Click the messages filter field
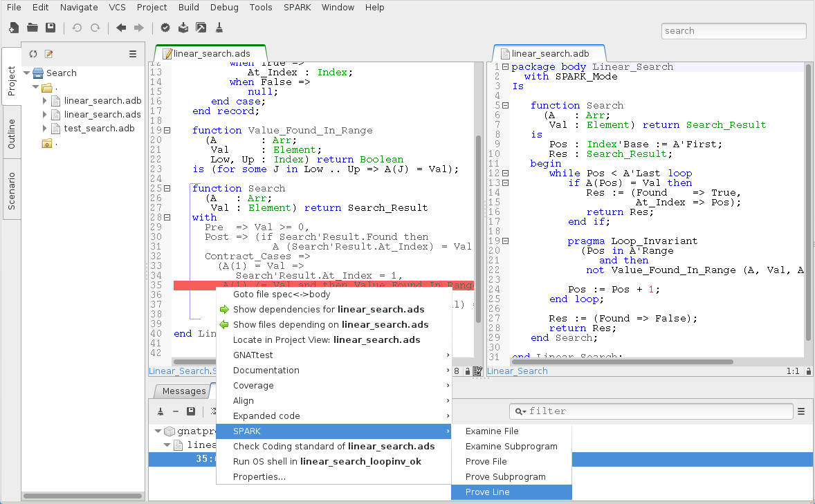 (651, 411)
